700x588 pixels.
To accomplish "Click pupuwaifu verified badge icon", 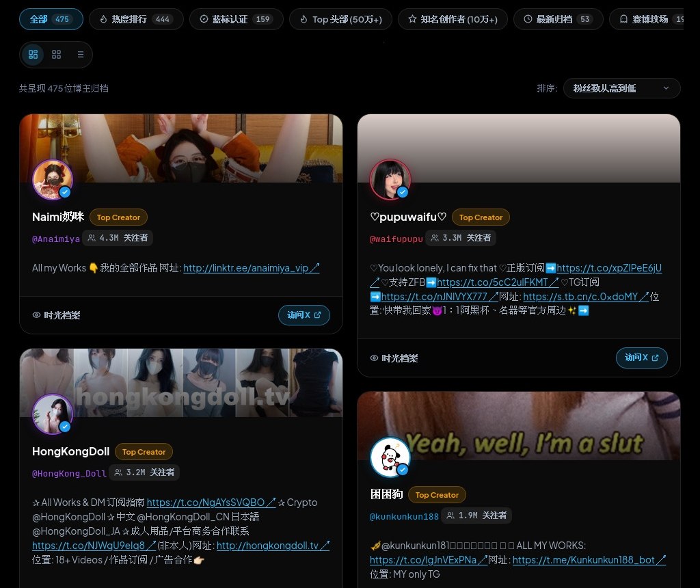I will tap(403, 192).
